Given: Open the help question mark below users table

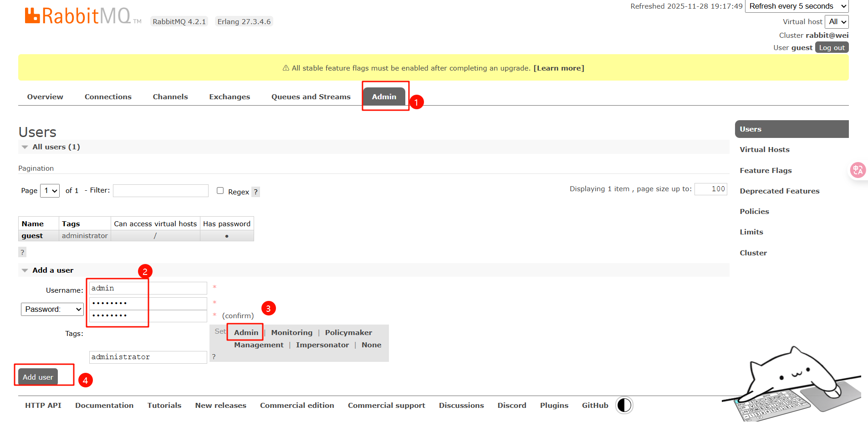Looking at the screenshot, I should pos(22,252).
